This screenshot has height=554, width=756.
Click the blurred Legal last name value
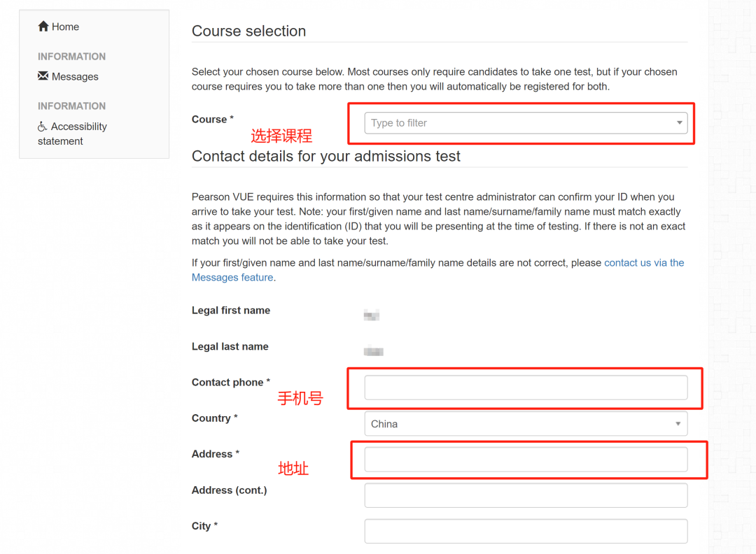[374, 351]
